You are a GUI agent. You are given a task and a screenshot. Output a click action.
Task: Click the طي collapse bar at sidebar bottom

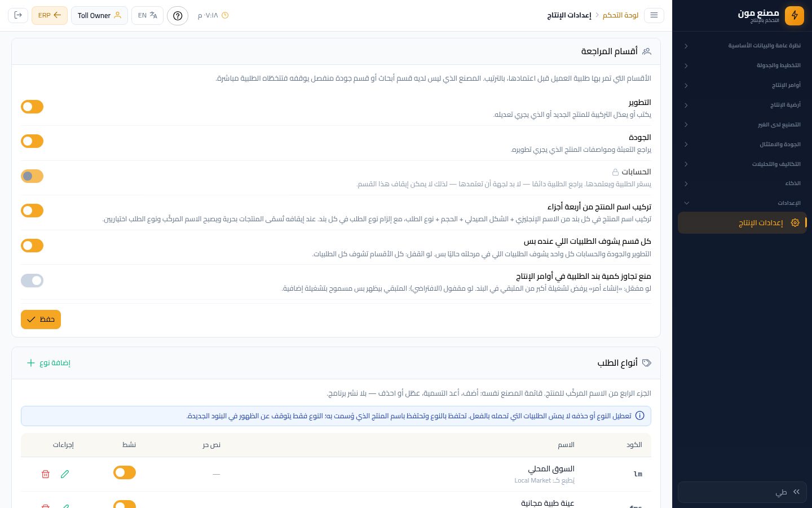pyautogui.click(x=742, y=492)
